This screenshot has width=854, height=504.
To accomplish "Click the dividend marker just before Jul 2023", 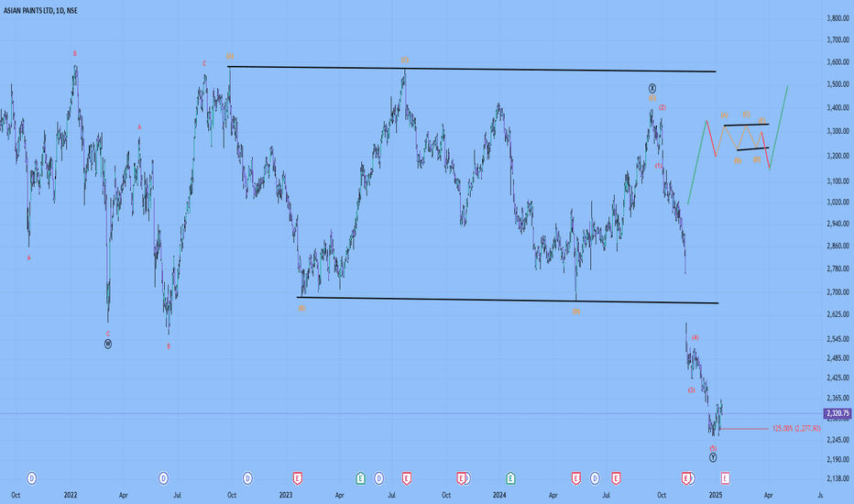I will [x=378, y=478].
